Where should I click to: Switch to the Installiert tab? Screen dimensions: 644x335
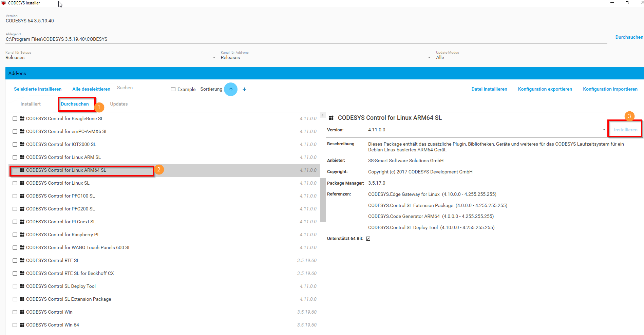tap(31, 104)
